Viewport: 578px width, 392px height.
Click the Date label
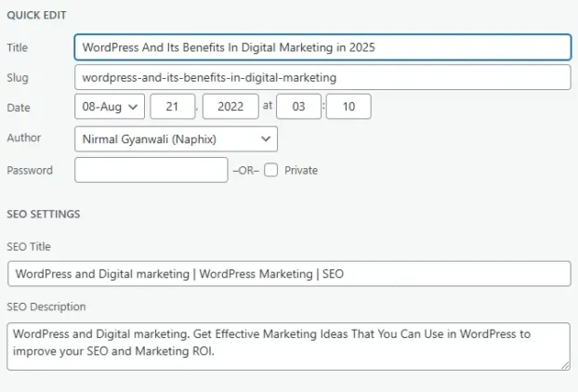19,108
